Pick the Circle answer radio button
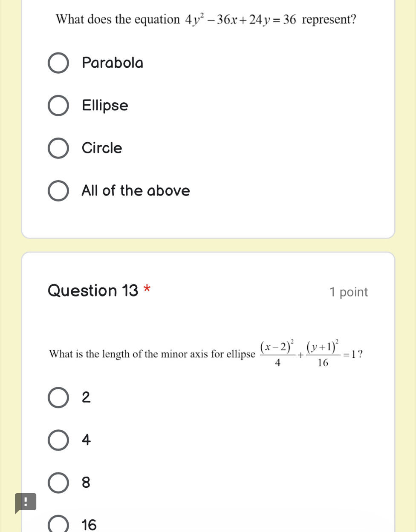The width and height of the screenshot is (416, 532). tap(58, 148)
